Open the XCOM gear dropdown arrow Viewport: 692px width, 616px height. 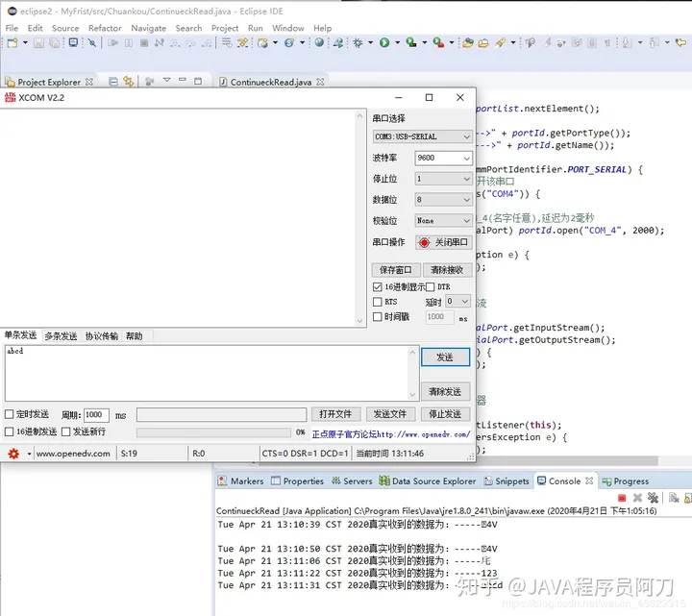(x=29, y=454)
